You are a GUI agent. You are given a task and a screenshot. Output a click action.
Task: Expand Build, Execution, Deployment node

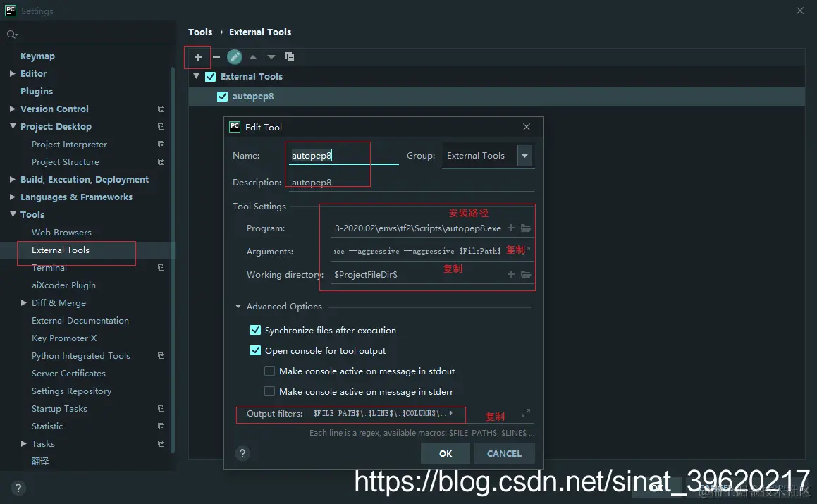click(x=13, y=179)
